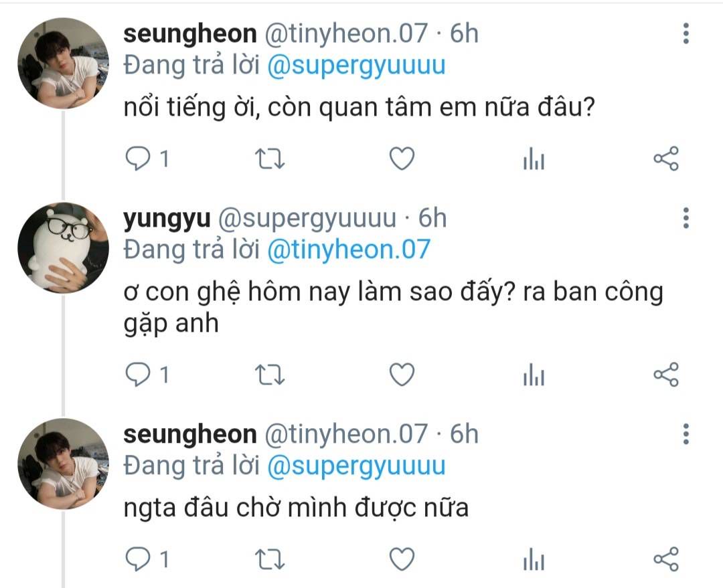Share the last seungheon tweet

coord(665,559)
